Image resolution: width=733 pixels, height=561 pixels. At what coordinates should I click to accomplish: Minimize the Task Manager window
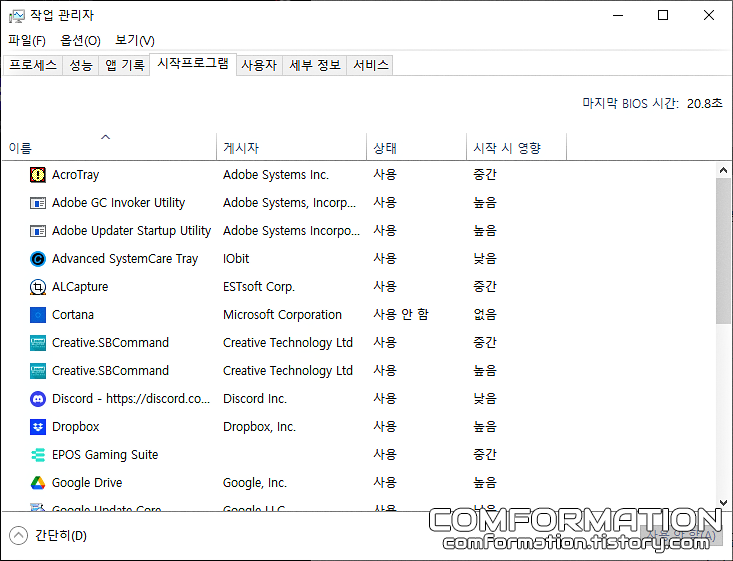coord(618,15)
